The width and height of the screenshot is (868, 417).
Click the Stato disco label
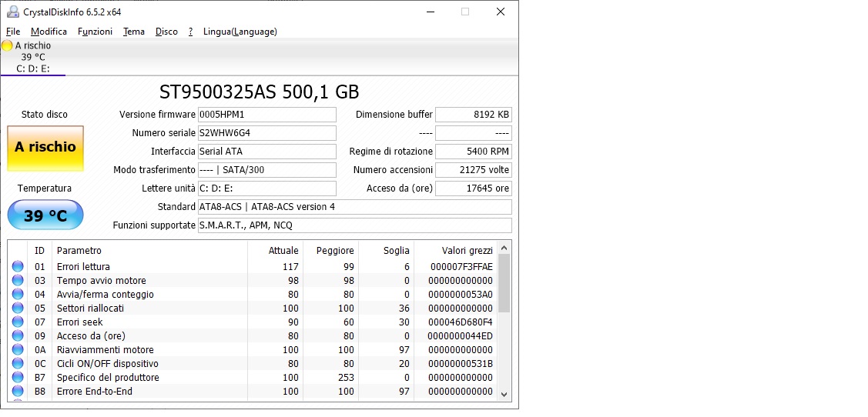tap(45, 115)
